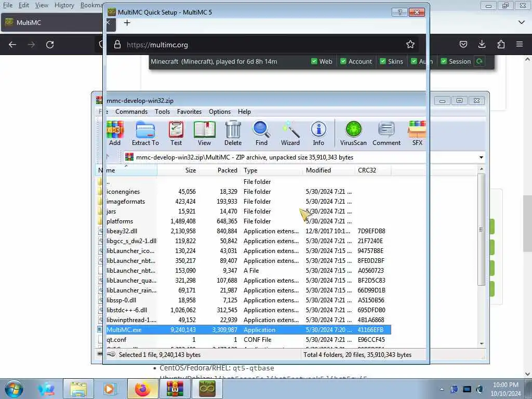Bookmark multimc.org with the star icon
The width and height of the screenshot is (532, 399).
410,45
